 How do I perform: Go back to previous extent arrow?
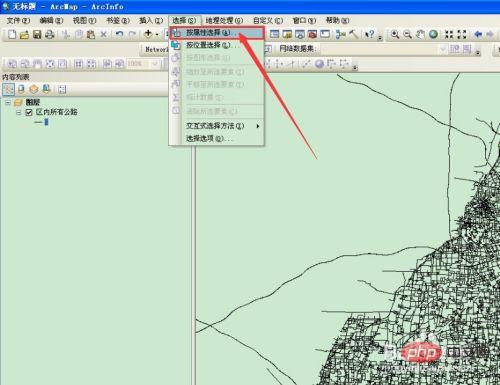pyautogui.click(x=478, y=34)
